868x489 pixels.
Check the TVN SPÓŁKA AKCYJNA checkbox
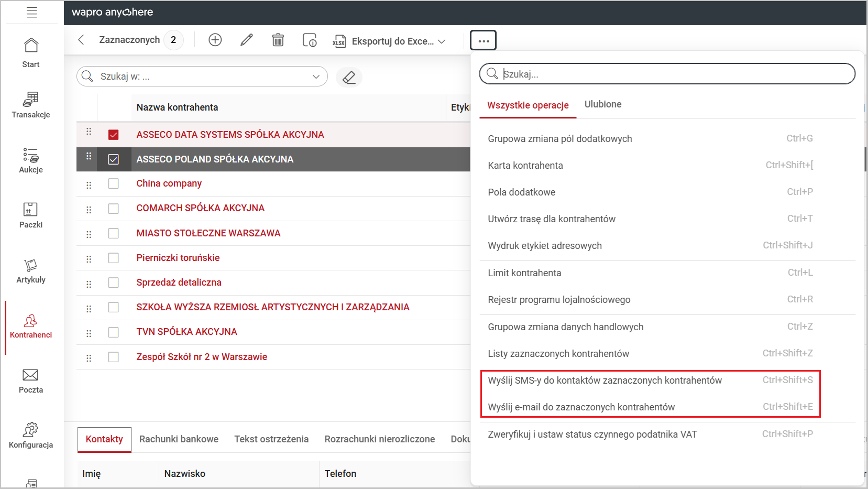pos(113,332)
